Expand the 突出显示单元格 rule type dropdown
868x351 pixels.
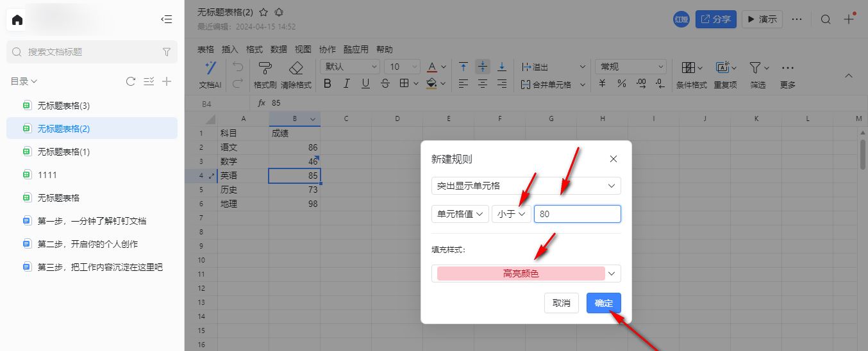[x=526, y=186]
